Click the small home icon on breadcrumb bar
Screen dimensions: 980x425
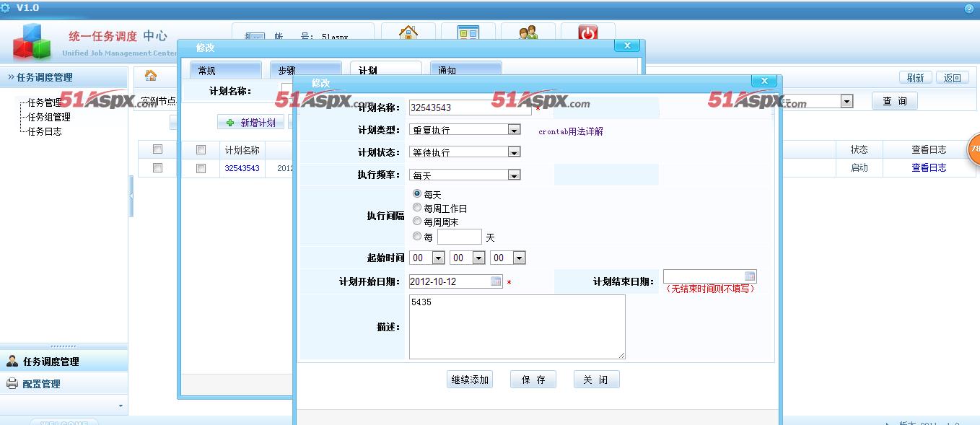pyautogui.click(x=151, y=76)
